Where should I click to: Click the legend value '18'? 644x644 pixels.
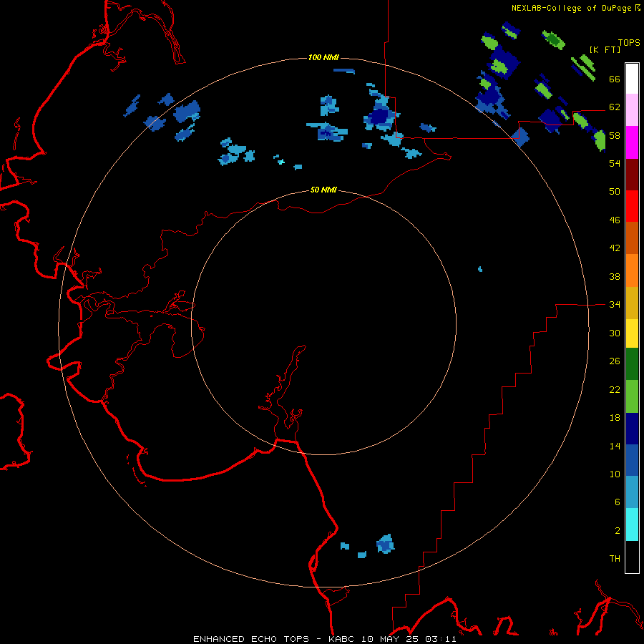pos(615,418)
